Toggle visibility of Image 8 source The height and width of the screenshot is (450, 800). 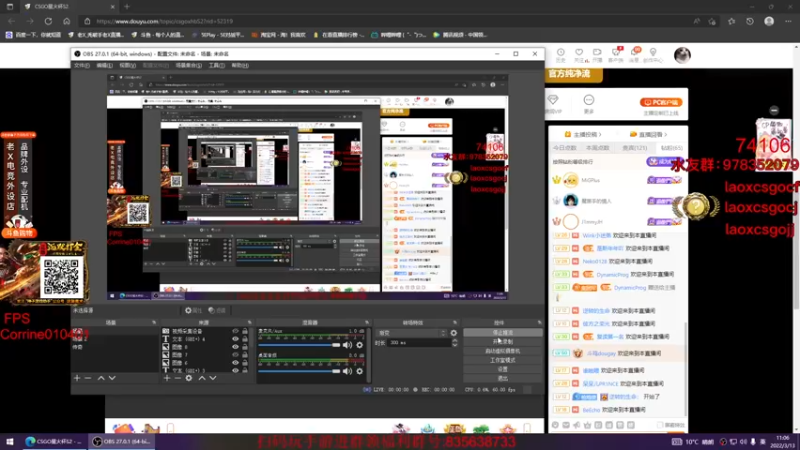[x=235, y=347]
